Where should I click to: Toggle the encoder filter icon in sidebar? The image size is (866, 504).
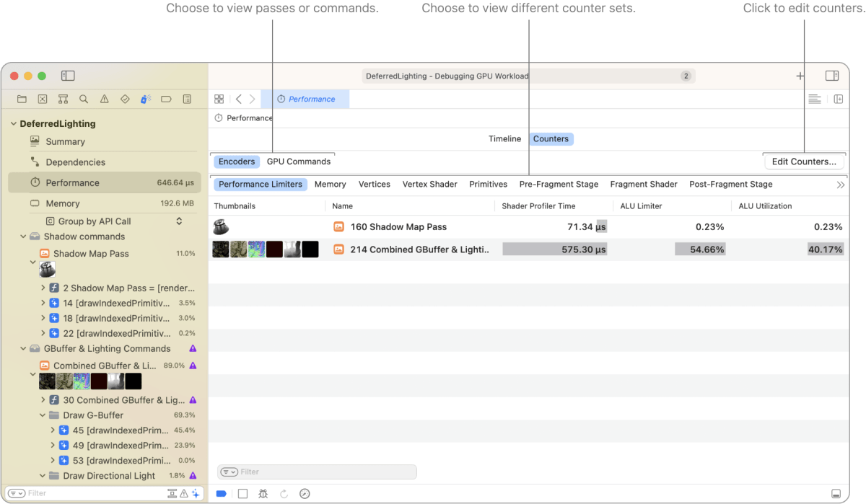click(x=172, y=493)
